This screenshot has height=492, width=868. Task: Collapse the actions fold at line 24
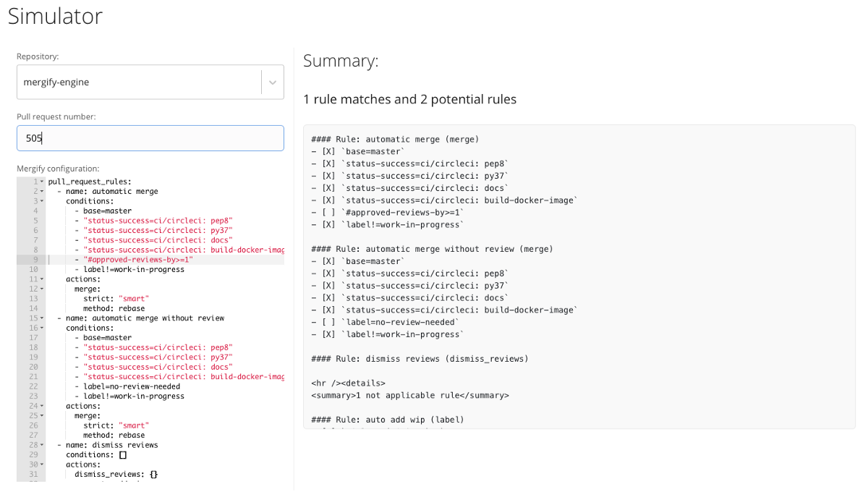42,407
